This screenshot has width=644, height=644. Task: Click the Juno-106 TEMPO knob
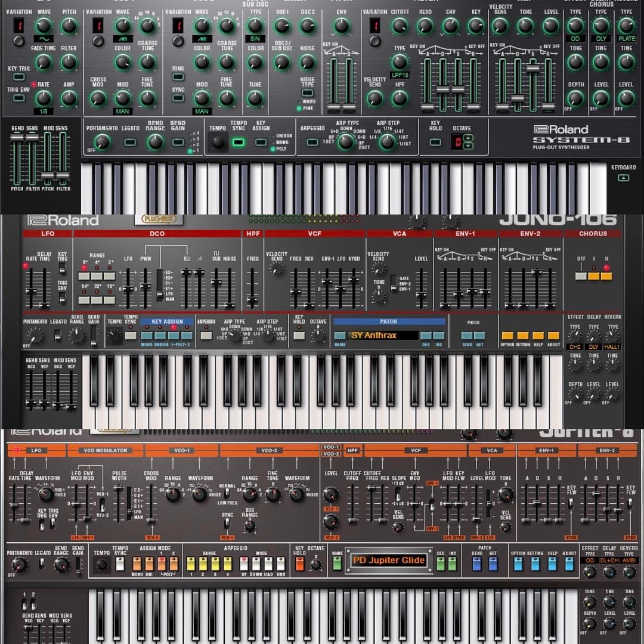pos(114,336)
